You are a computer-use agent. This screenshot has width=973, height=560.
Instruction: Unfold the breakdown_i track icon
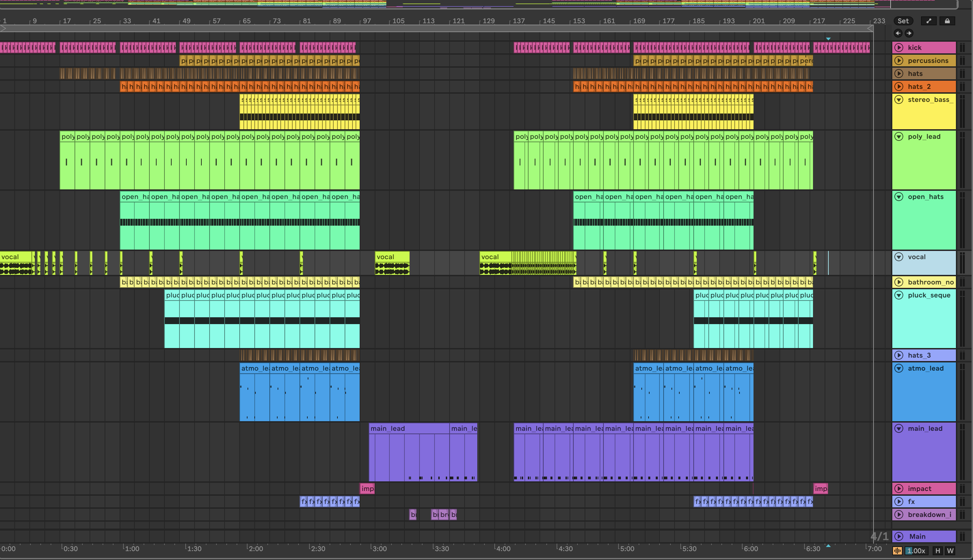pos(899,515)
